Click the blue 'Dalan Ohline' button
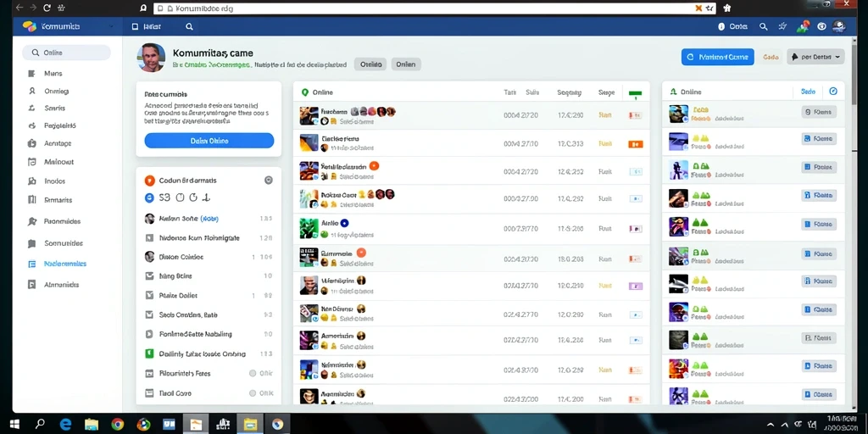The image size is (868, 434). (x=209, y=141)
